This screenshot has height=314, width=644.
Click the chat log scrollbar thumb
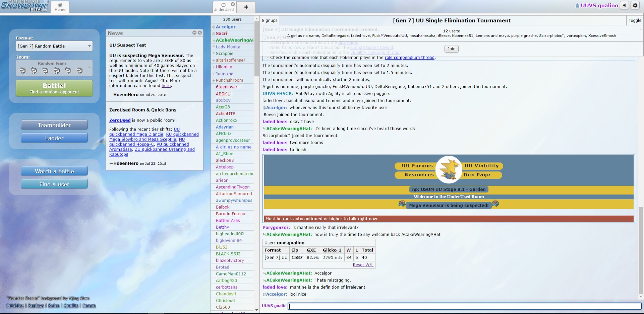tap(641, 250)
